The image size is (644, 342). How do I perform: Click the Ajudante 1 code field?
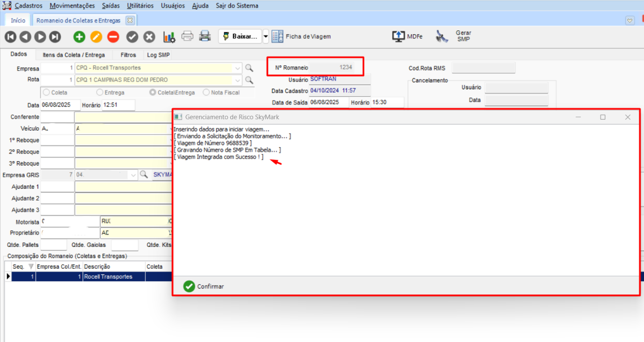[x=57, y=187]
